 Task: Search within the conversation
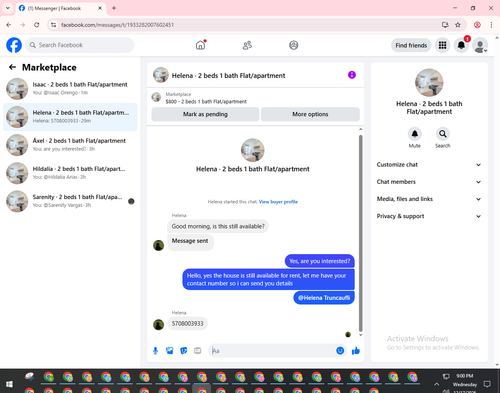click(443, 134)
